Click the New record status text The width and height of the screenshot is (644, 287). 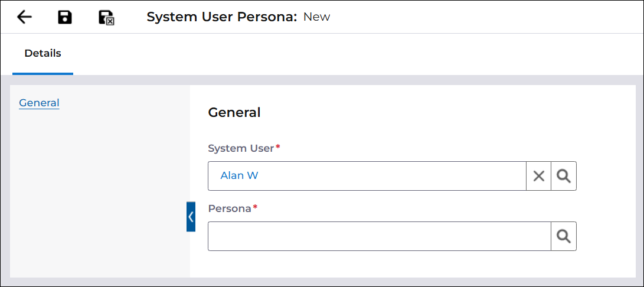pos(316,17)
